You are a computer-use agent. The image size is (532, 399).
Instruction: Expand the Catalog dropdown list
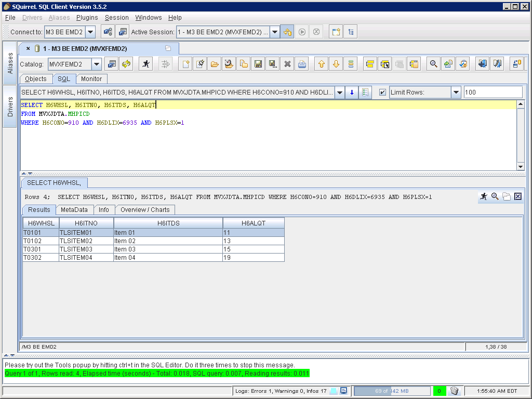(97, 64)
